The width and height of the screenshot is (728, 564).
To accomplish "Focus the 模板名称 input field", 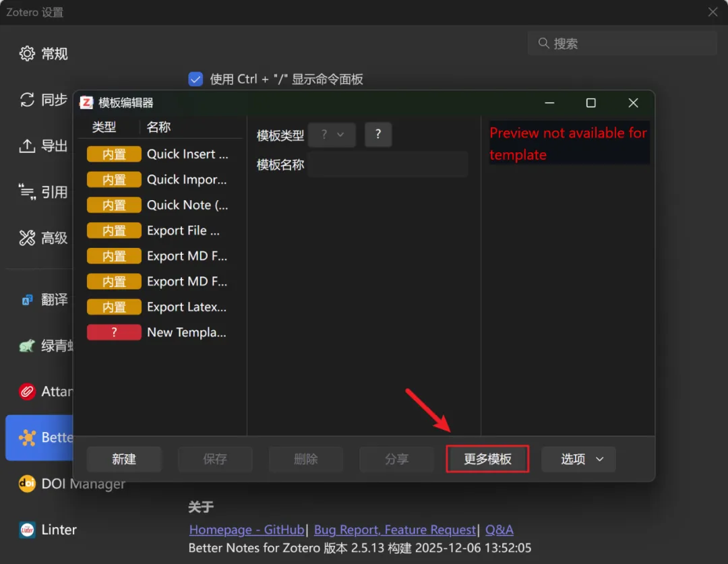I will point(387,164).
